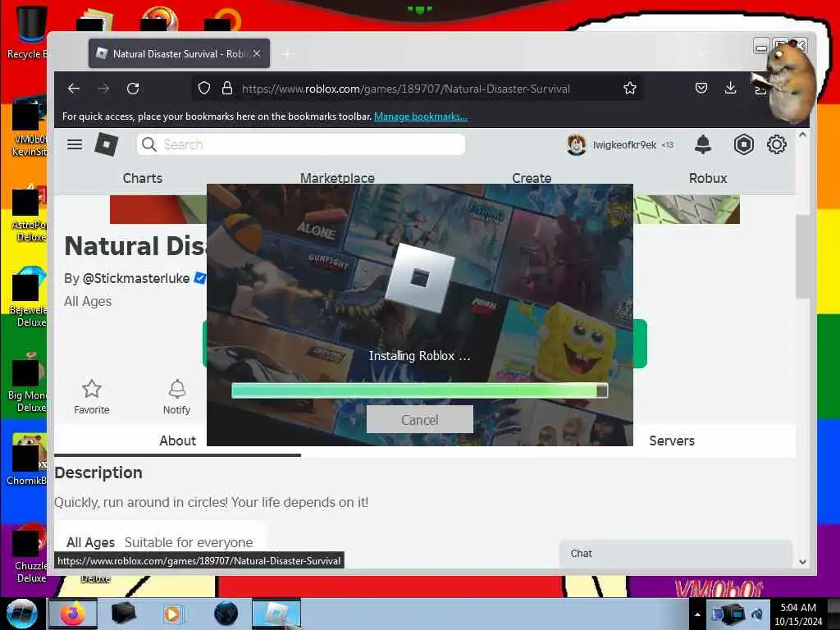Go back with the browser back arrow

pos(73,89)
